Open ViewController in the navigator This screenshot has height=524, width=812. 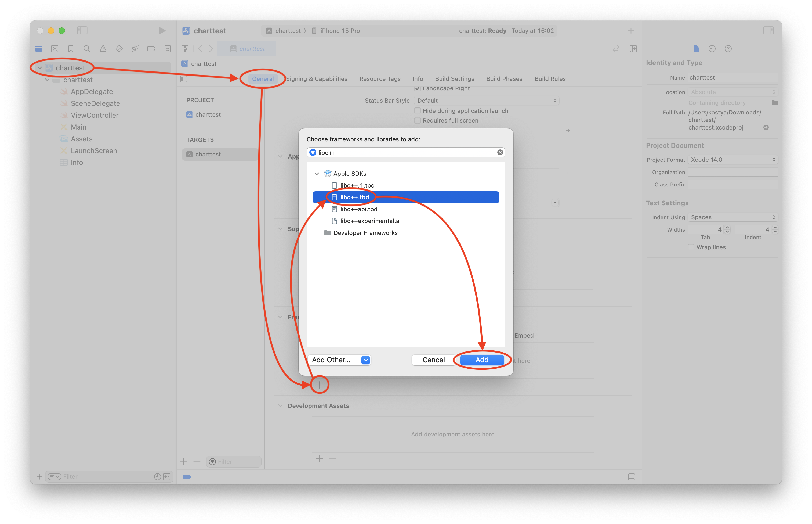point(95,115)
